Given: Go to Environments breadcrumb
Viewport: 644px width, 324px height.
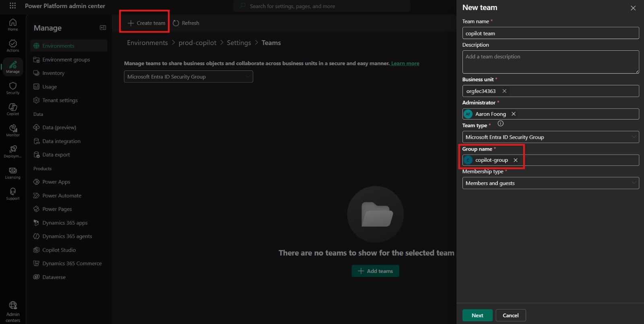Looking at the screenshot, I should tap(147, 43).
